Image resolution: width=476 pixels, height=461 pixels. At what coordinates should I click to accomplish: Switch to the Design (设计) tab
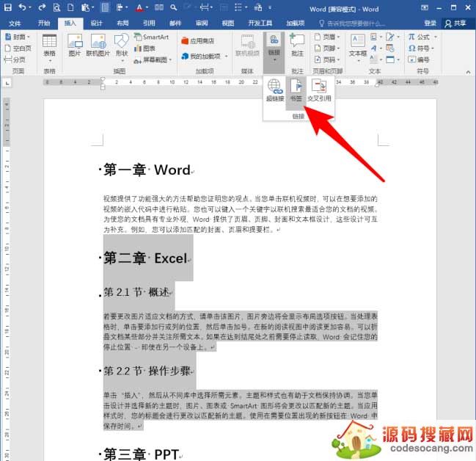tap(96, 23)
